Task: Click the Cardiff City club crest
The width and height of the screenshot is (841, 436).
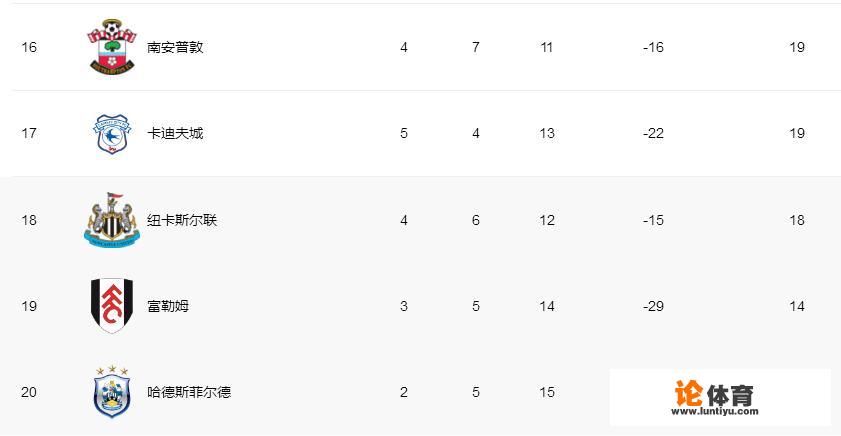Action: [x=111, y=133]
